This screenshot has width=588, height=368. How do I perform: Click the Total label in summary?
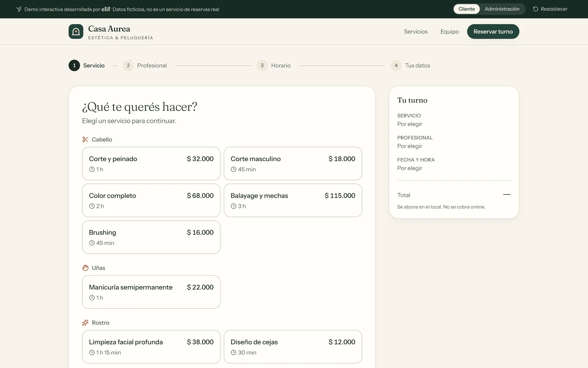(404, 195)
